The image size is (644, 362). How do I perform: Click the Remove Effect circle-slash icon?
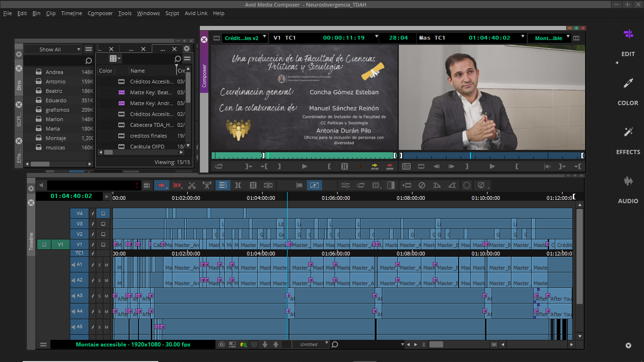coord(422,185)
